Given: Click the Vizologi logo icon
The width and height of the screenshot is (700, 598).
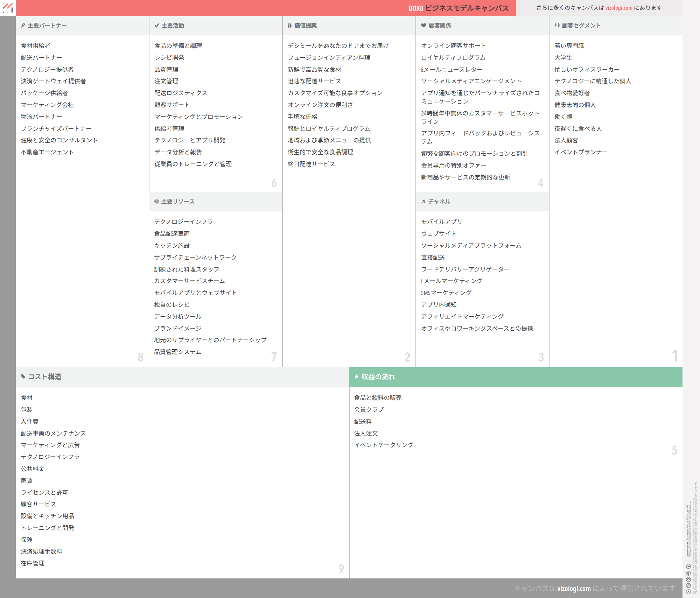Looking at the screenshot, I should (8, 8).
